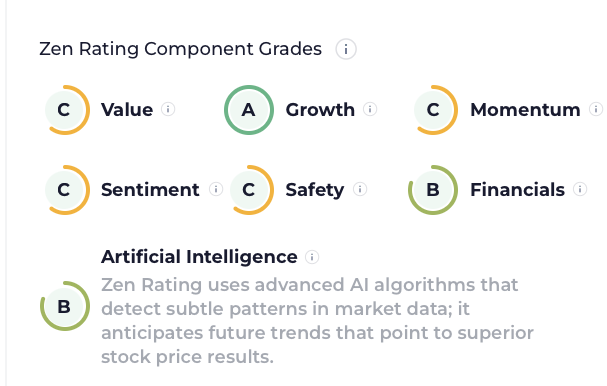Click the Artificial Intelligence heading
This screenshot has height=386, width=607.
coord(199,257)
